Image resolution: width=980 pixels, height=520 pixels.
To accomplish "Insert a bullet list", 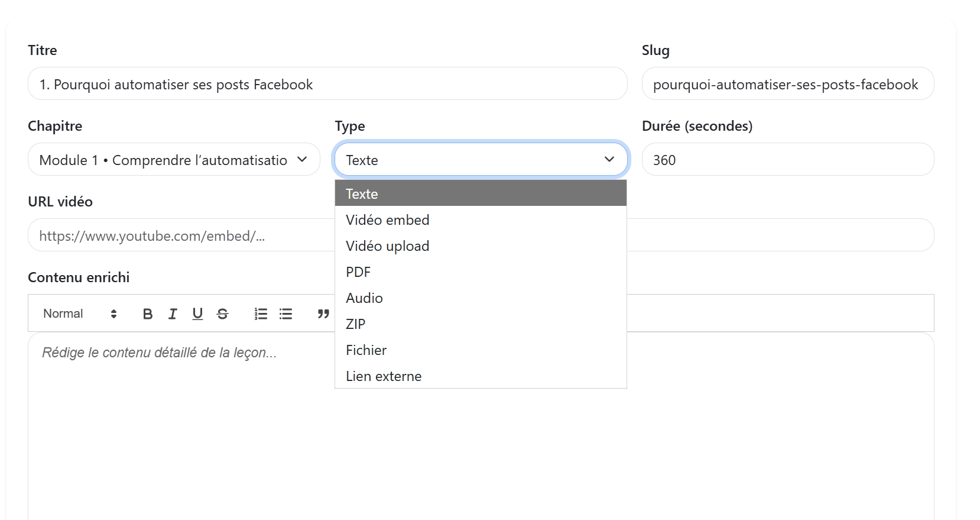I will click(285, 314).
